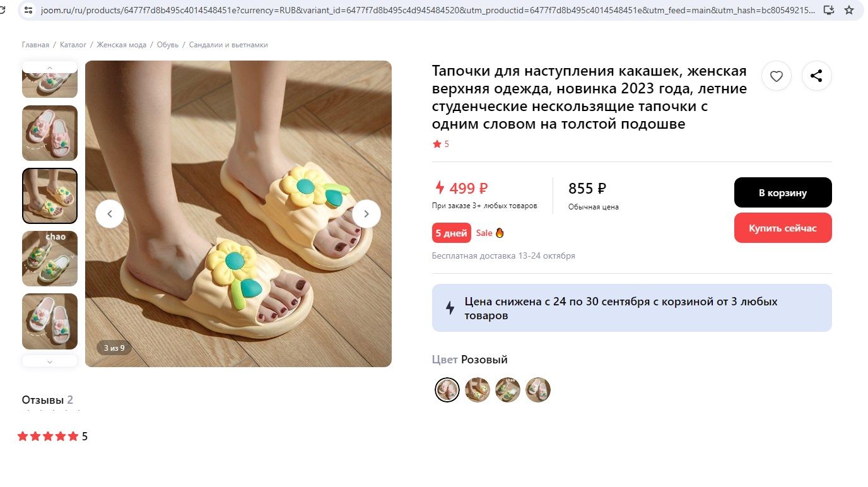Open site information icon in address bar
The image size is (868, 487).
click(28, 10)
